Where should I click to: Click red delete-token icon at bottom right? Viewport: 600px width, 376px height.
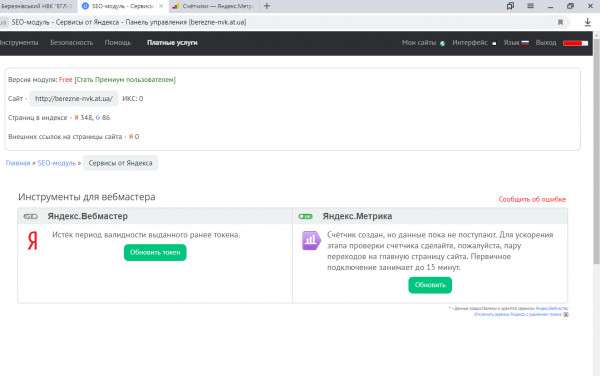566,314
